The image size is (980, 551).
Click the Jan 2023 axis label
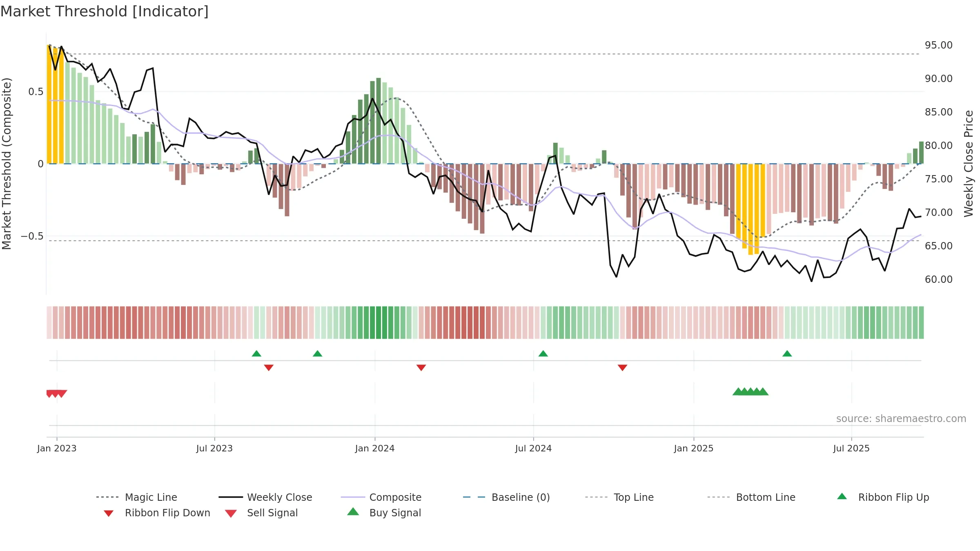pos(57,448)
